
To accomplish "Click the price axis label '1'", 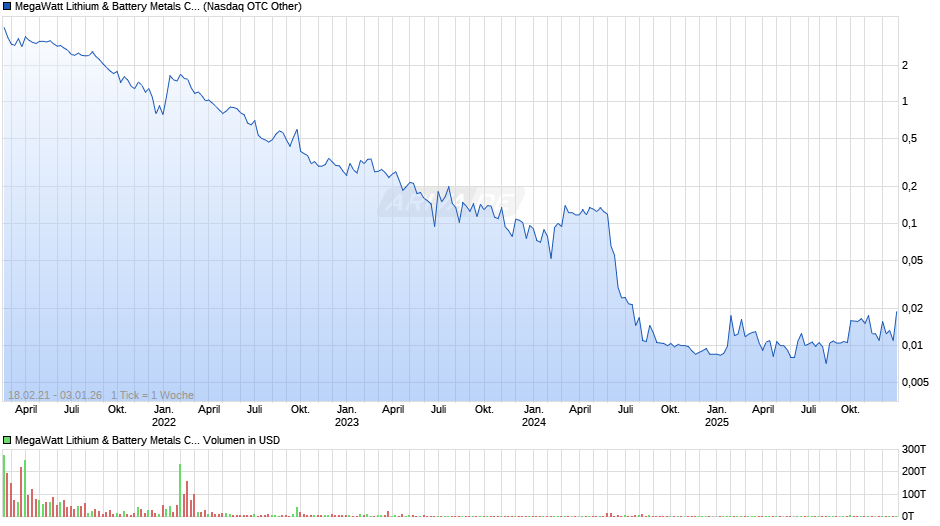I will pyautogui.click(x=905, y=101).
